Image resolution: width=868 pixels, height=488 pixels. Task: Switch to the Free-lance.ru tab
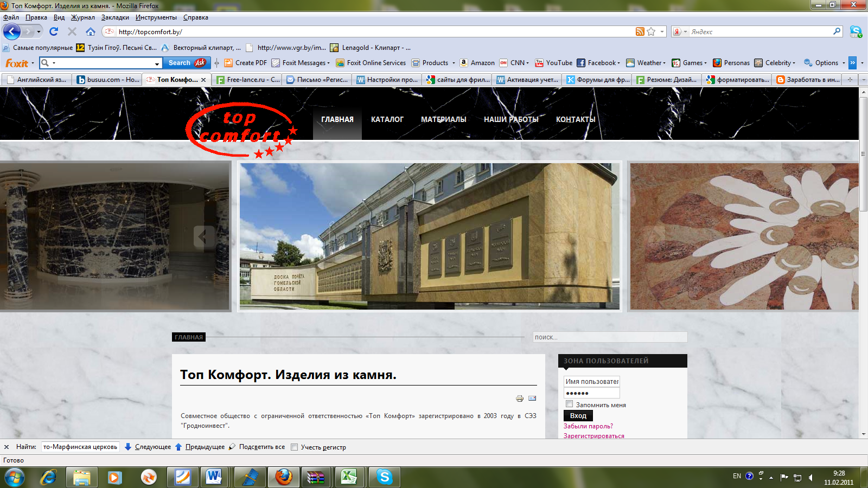247,80
